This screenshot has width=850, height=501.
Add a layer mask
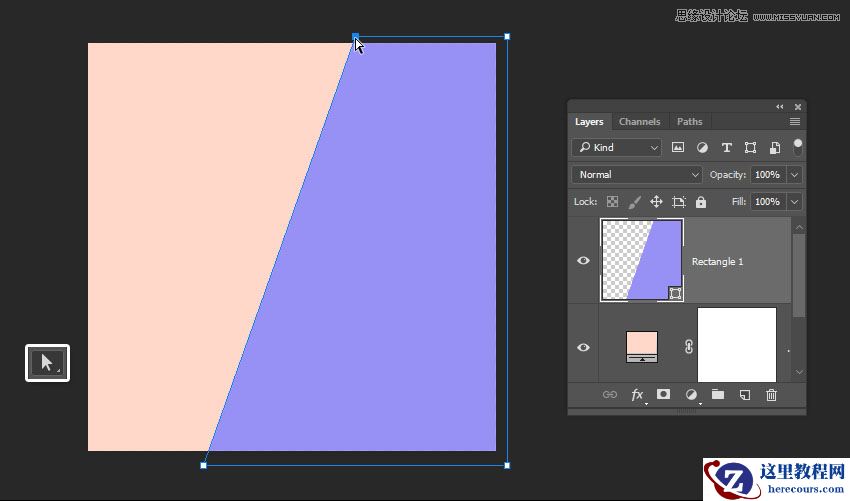663,394
